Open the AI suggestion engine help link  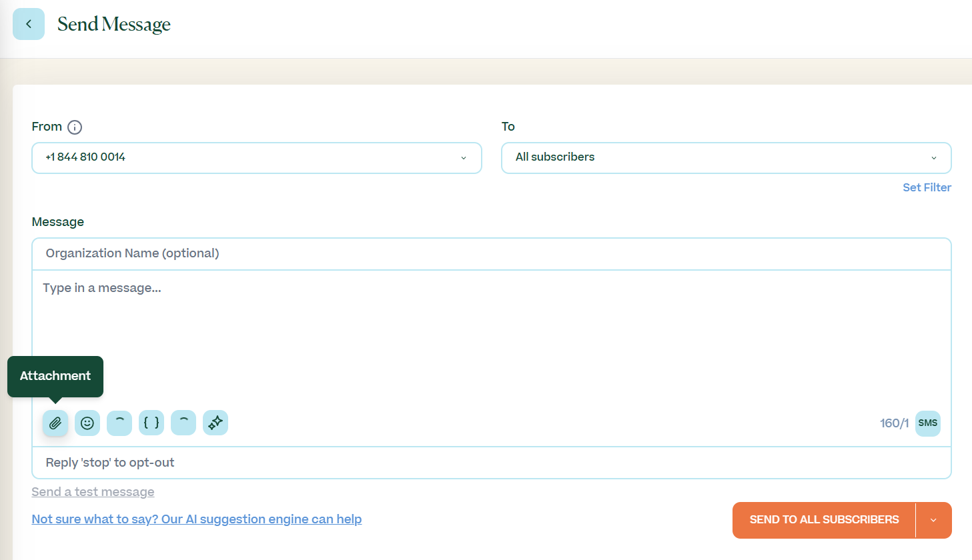[x=197, y=519]
